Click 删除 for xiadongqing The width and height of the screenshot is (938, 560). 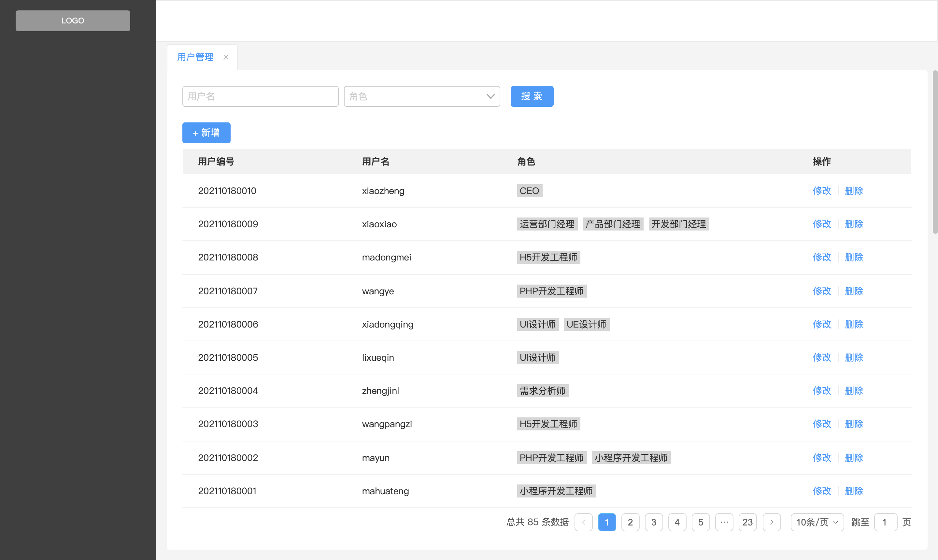pos(854,324)
